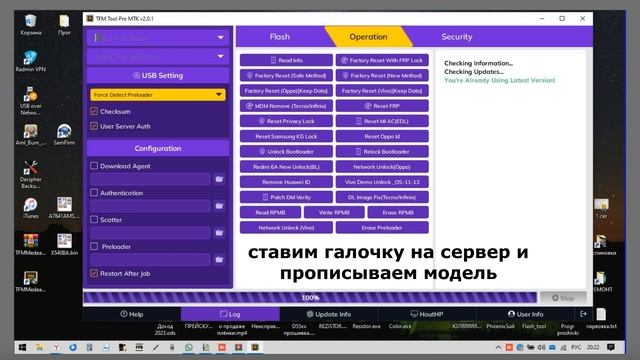Click Factory Reset (Safe Method) button
The height and width of the screenshot is (360, 640).
[286, 76]
